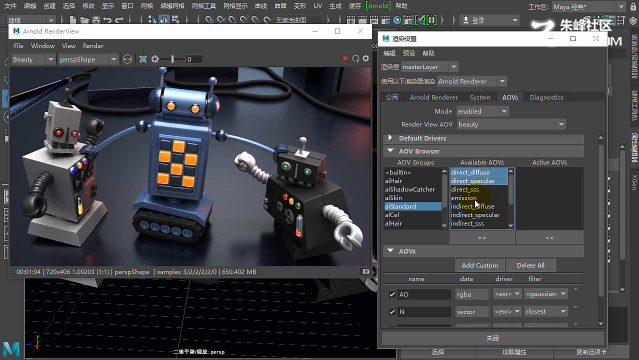The width and height of the screenshot is (639, 360).
Task: Switch to the Arnold Renderer tab
Action: (434, 97)
